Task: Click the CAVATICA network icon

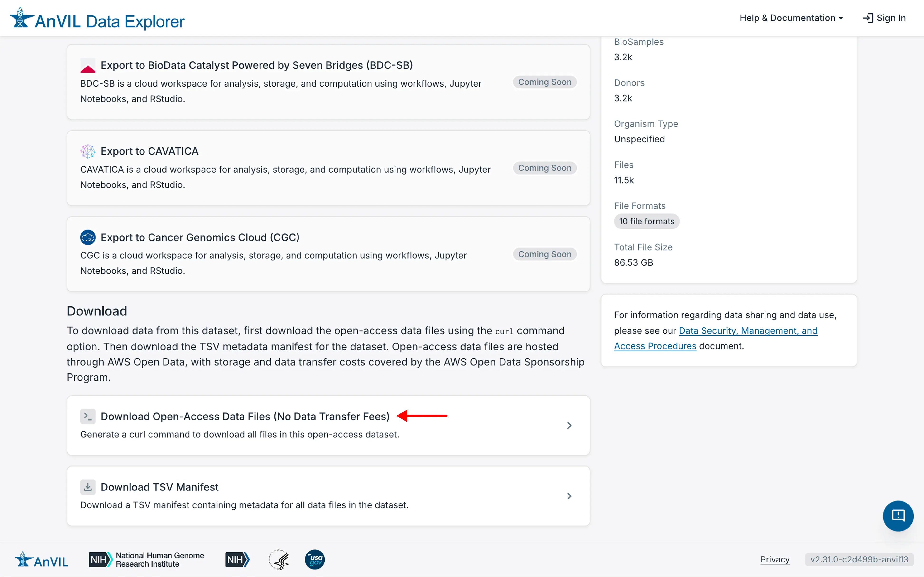Action: click(88, 151)
